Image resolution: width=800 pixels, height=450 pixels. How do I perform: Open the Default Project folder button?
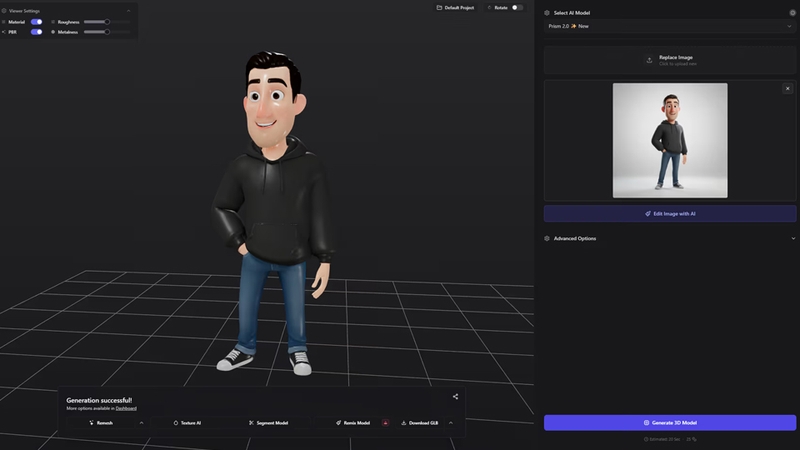pos(455,8)
